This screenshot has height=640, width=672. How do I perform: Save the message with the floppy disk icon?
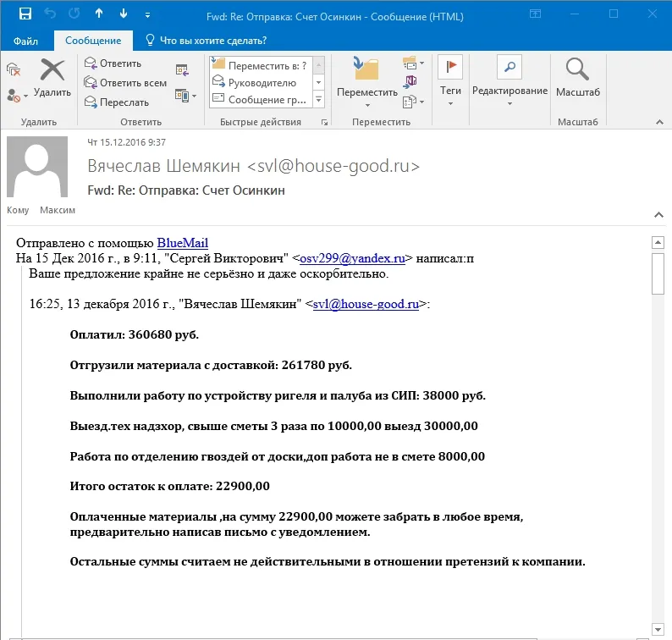25,14
